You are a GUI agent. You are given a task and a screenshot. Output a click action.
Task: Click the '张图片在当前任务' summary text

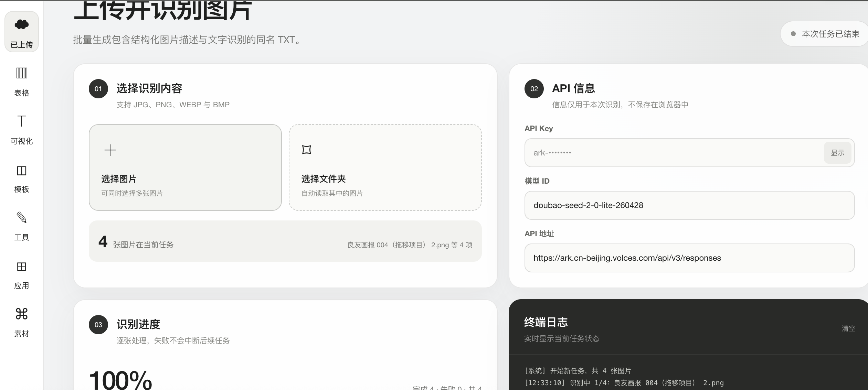[143, 245]
